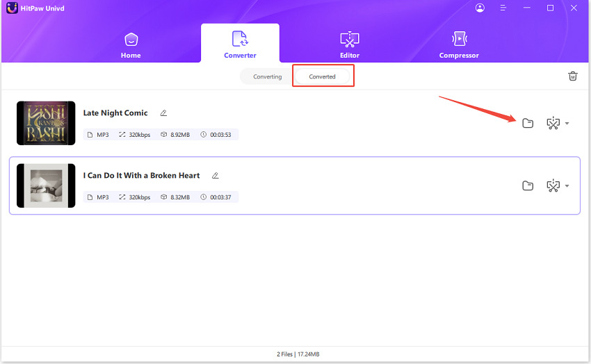
Task: Open Late Night Comic album thumbnail
Action: (x=46, y=123)
